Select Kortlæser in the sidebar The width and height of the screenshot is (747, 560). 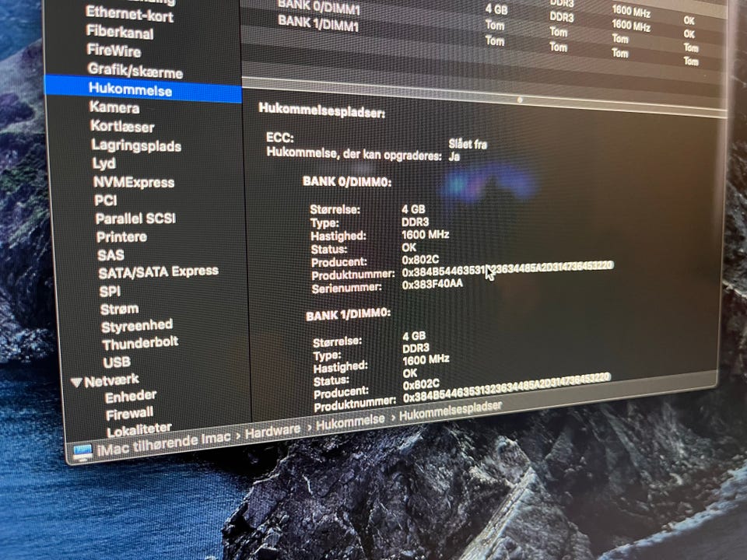122,126
